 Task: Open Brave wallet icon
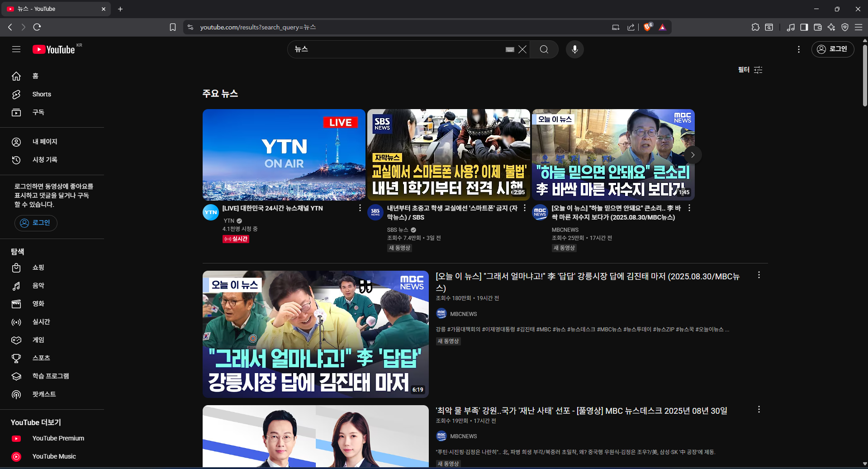818,27
